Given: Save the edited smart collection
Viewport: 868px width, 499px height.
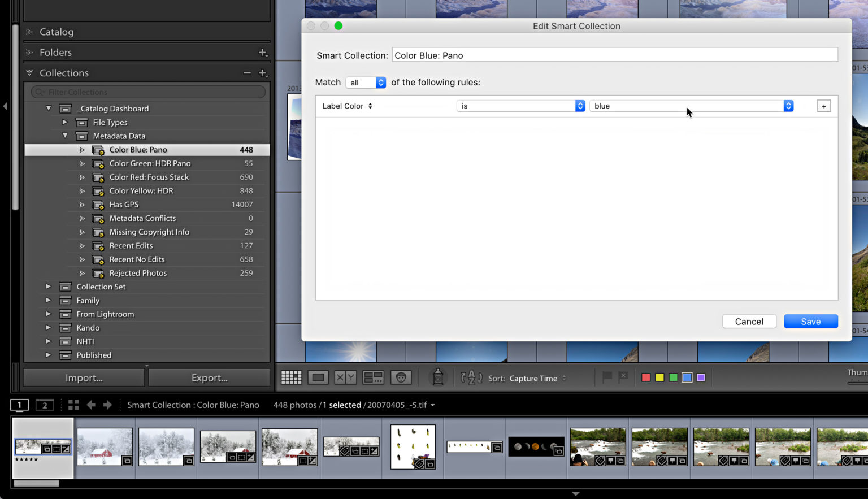Looking at the screenshot, I should [811, 321].
